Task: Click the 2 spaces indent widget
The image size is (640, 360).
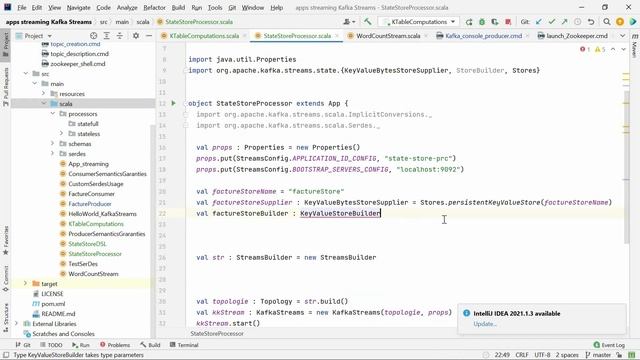Action: pos(568,355)
